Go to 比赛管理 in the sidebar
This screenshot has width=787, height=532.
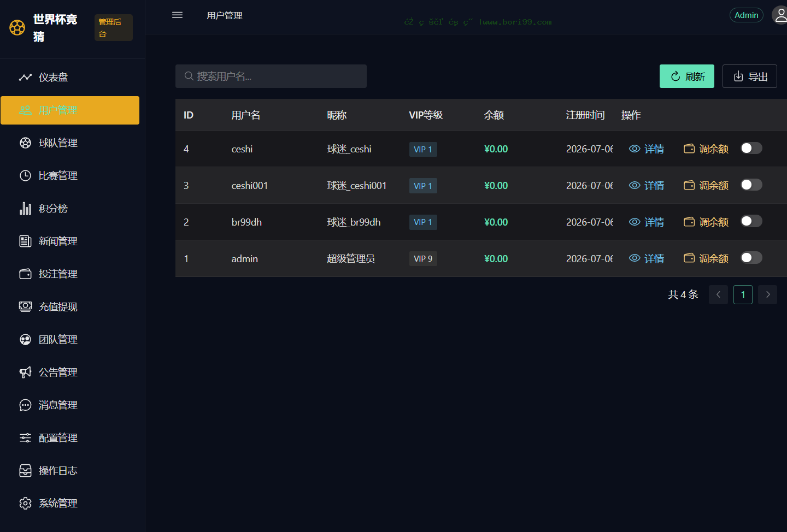point(70,176)
